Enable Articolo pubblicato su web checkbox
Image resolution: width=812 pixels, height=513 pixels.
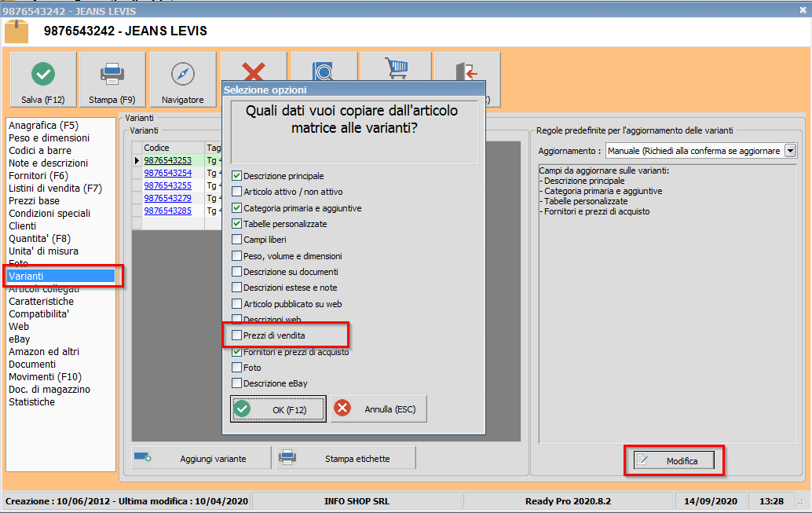(x=236, y=304)
